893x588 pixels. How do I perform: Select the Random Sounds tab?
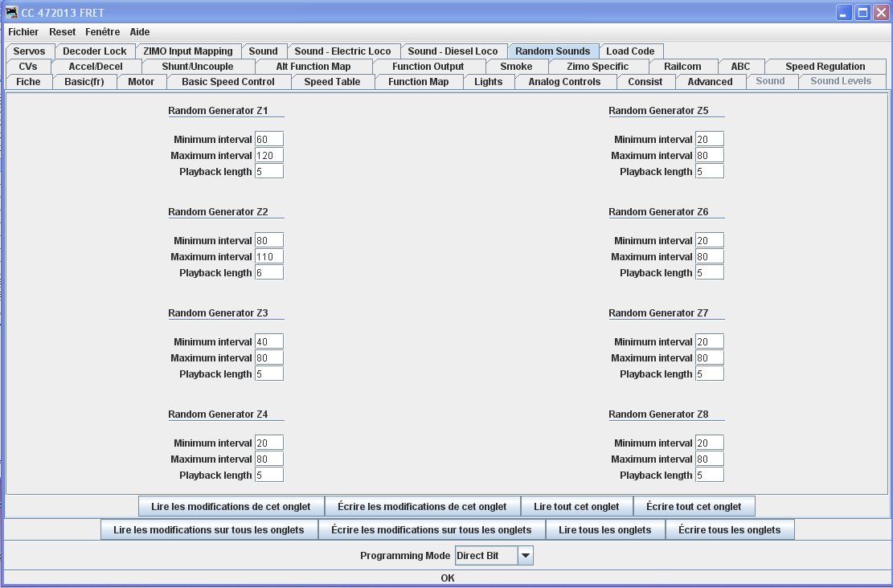[x=552, y=51]
